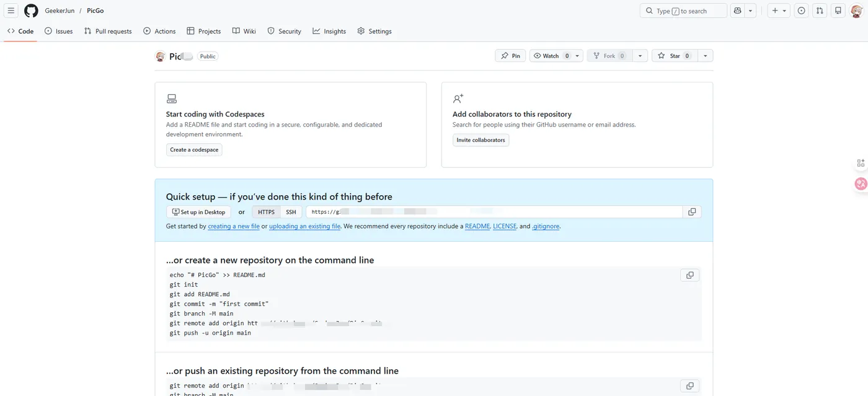Open the hamburger navigation menu
The height and width of the screenshot is (396, 868).
(x=11, y=11)
